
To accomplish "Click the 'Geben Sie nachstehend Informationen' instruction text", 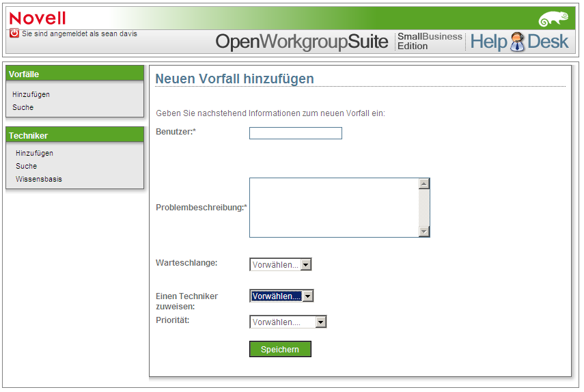I will [270, 113].
